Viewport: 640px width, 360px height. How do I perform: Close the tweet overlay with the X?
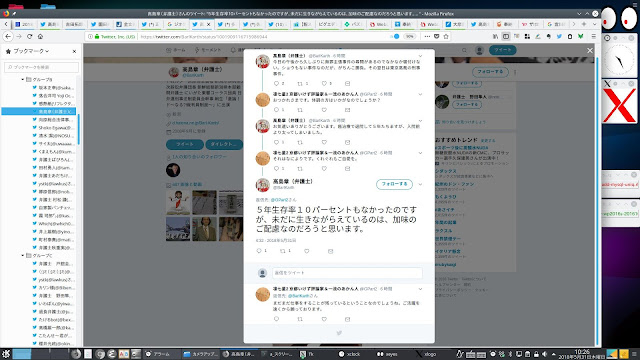coord(589,50)
